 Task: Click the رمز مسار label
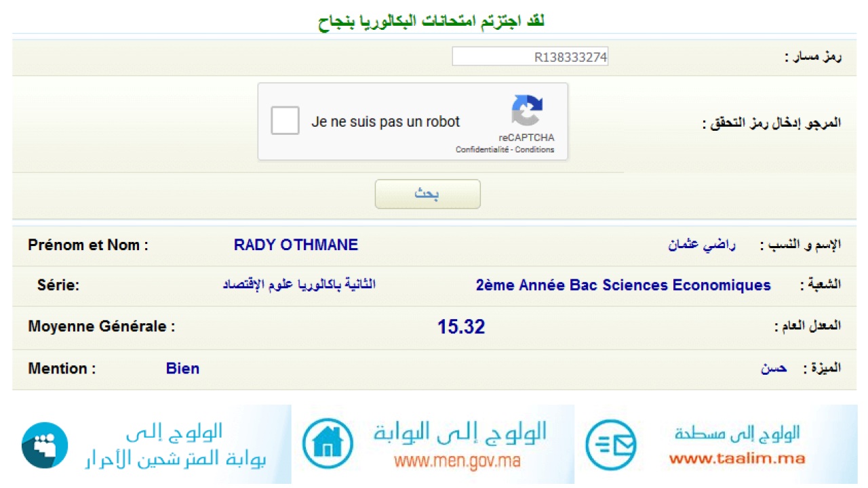pos(812,58)
